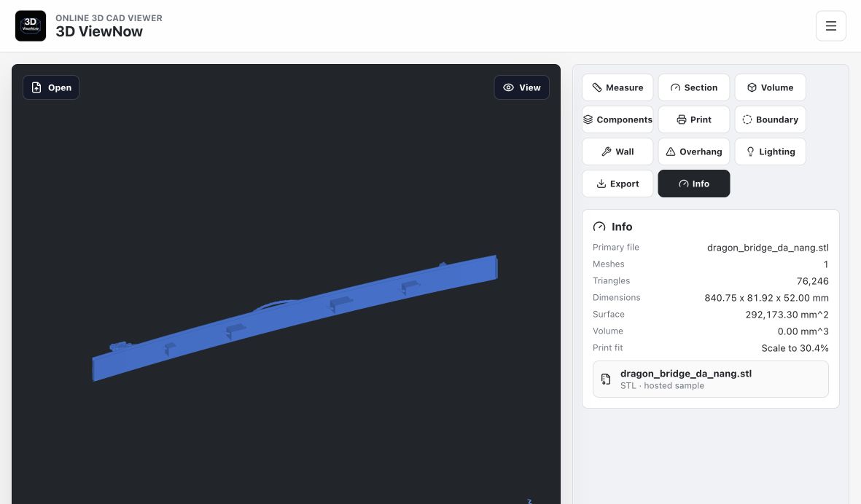
Task: Open the hamburger menu
Action: tap(831, 25)
